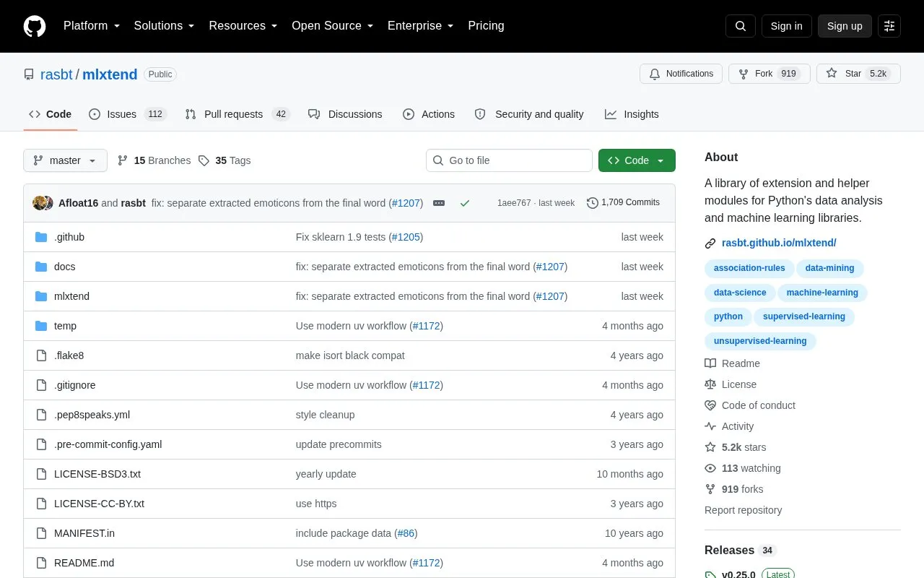Open the Platform dropdown menu

tap(92, 26)
